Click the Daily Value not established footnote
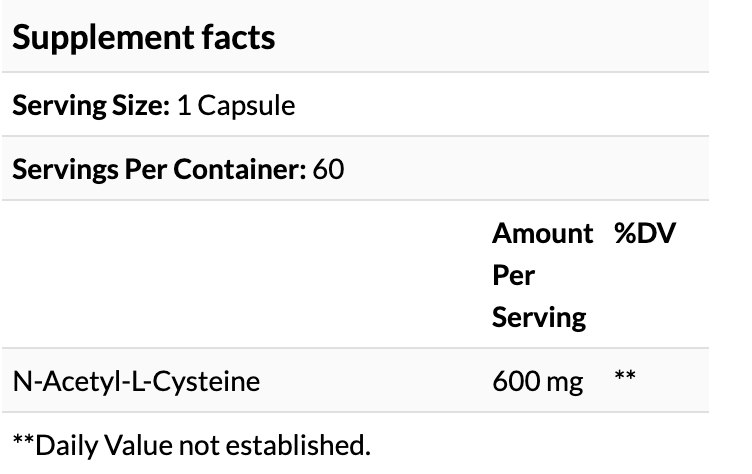Screen dimensions: 752x474 coord(192,445)
